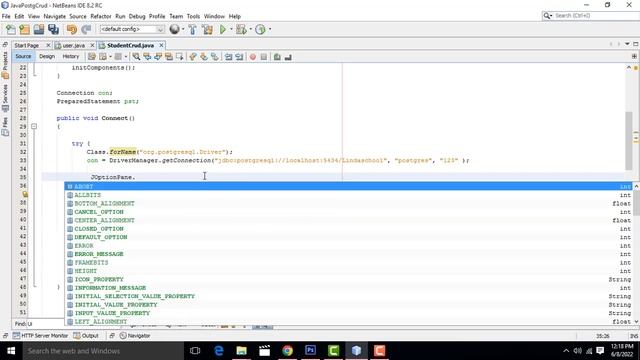
Task: Open the default config combo box
Action: (132, 29)
